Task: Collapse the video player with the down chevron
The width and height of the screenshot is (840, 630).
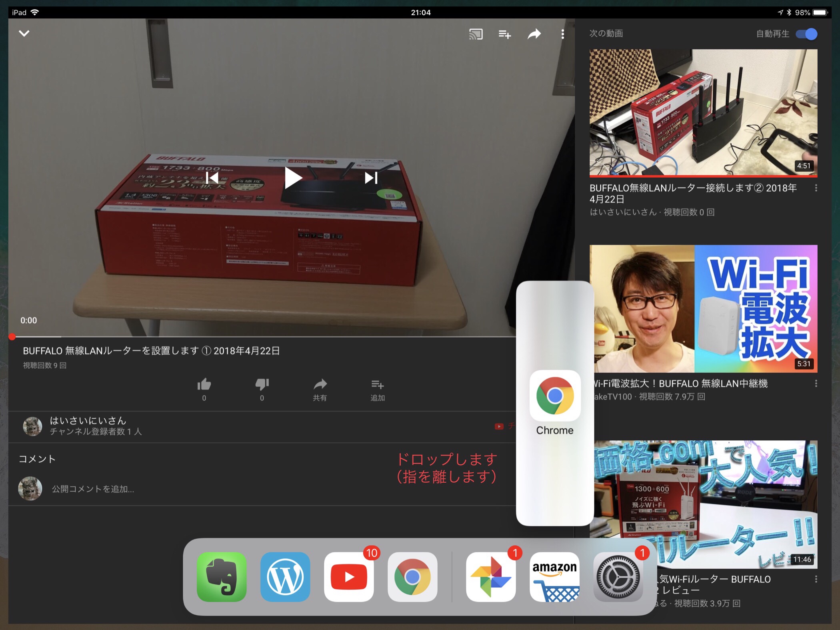Action: click(x=24, y=34)
